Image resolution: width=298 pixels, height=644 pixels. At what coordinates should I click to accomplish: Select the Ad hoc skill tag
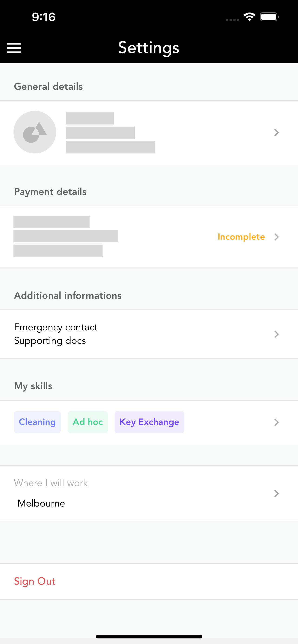click(x=87, y=422)
